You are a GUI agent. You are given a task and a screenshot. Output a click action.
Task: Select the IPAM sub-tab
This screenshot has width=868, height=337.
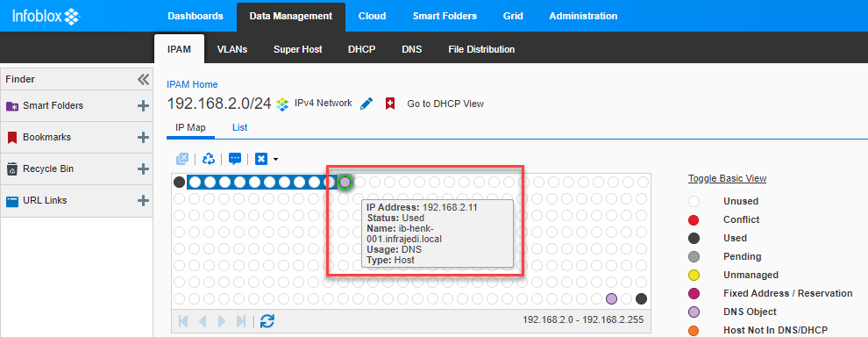(180, 49)
